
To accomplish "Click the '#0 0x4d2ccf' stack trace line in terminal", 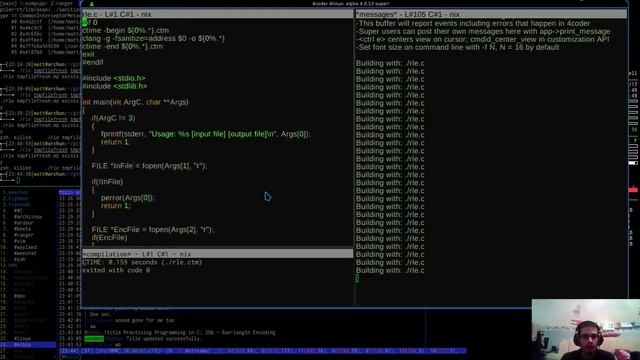I will coord(45,22).
